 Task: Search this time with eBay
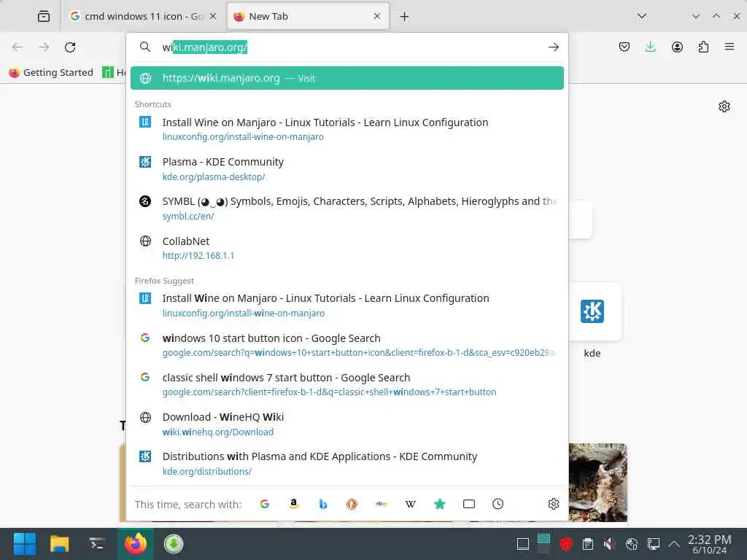(381, 504)
